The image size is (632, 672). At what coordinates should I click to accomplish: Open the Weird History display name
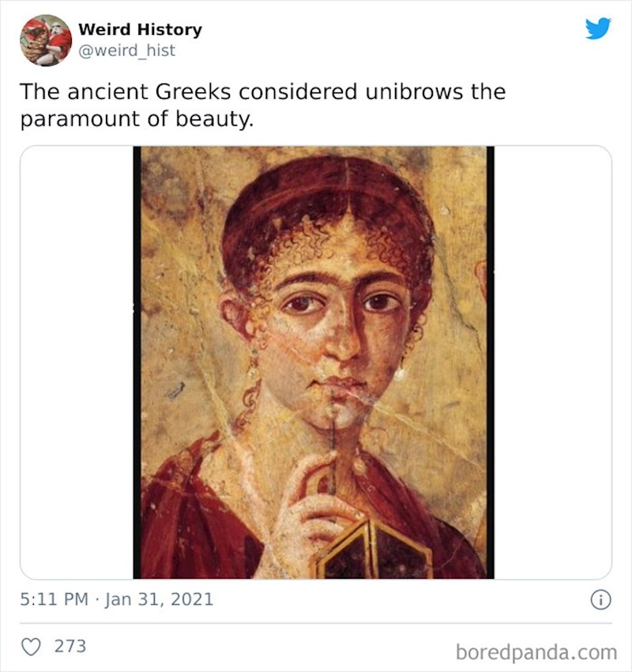pyautogui.click(x=140, y=30)
